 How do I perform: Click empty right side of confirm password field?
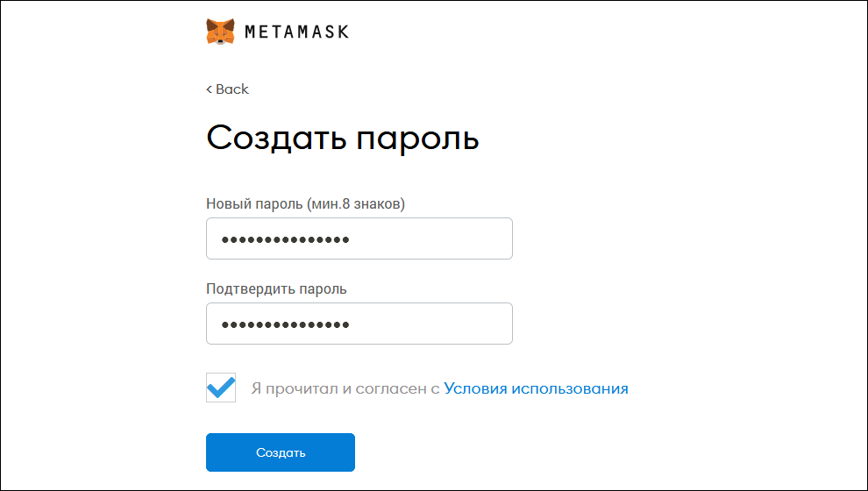[x=431, y=324]
